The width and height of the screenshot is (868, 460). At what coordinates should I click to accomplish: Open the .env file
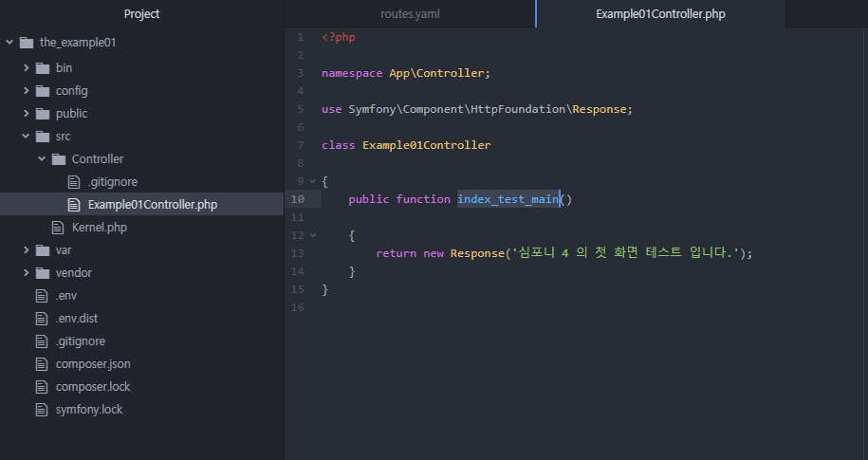[66, 296]
